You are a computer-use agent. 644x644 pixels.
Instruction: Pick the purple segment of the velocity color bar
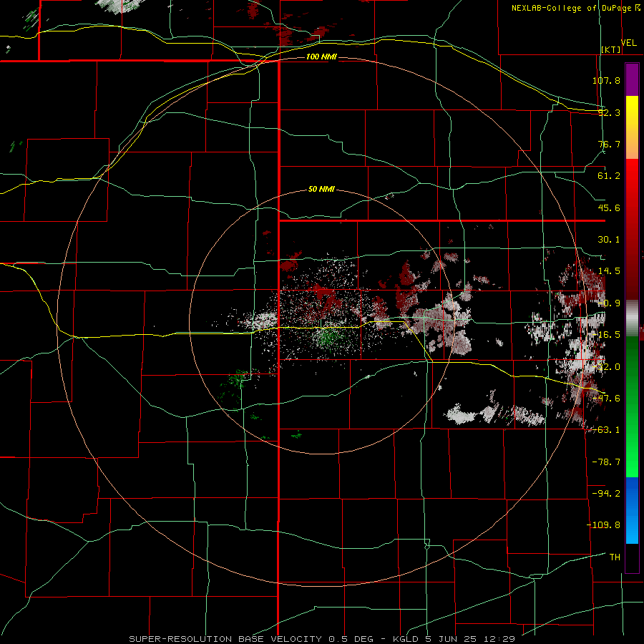[632, 79]
